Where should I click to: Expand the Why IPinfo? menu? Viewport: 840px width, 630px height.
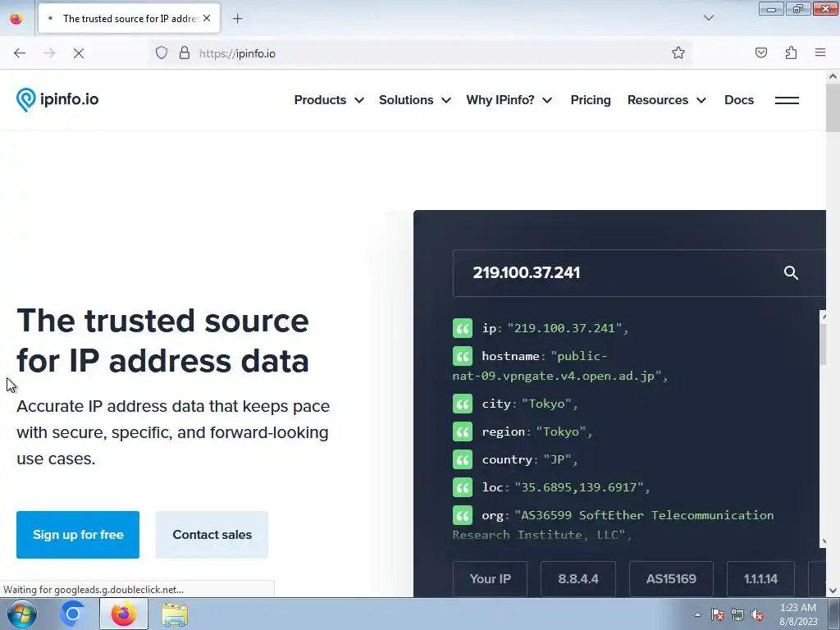(509, 100)
